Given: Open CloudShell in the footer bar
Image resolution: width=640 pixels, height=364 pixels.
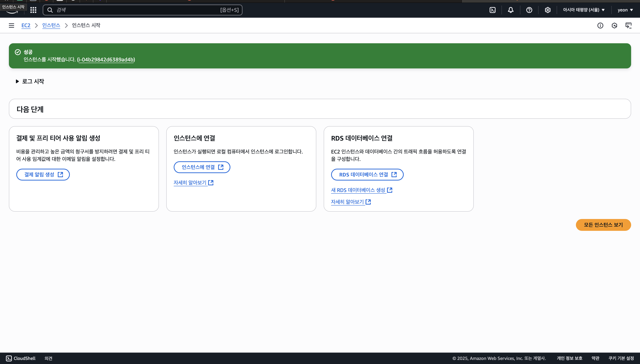Looking at the screenshot, I should [x=21, y=358].
